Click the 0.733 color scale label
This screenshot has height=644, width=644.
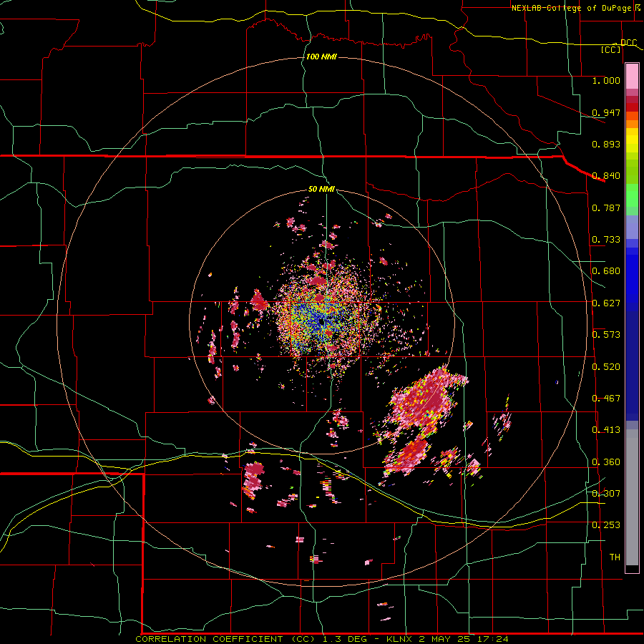(606, 240)
